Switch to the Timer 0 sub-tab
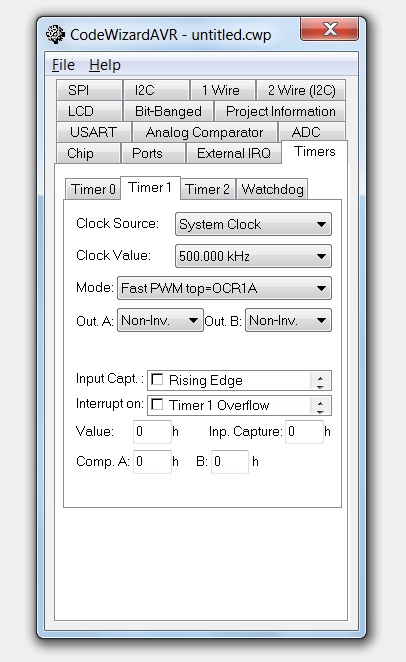Viewport: 406px width, 662px height. click(x=93, y=189)
